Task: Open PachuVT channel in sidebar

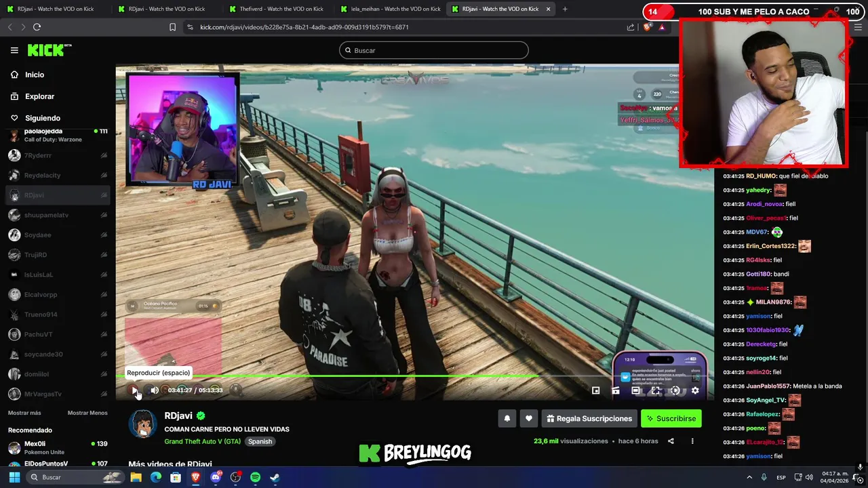Action: 58,334
